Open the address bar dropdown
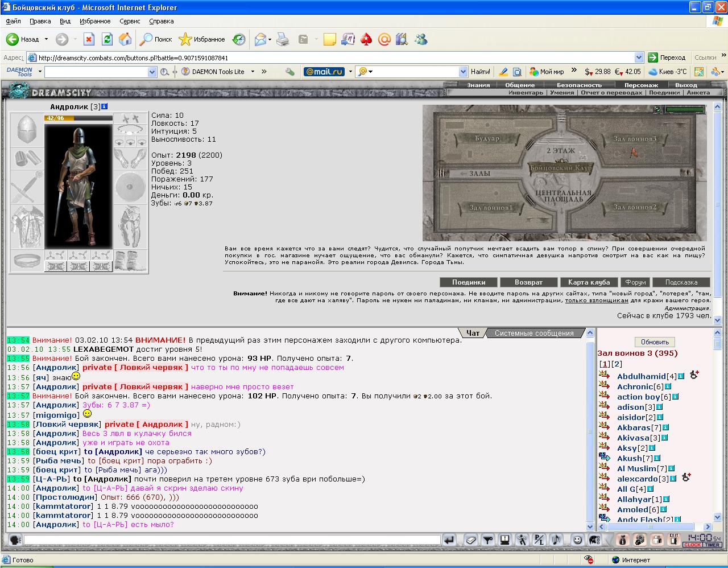Viewport: 728px width, 568px height. tap(639, 57)
